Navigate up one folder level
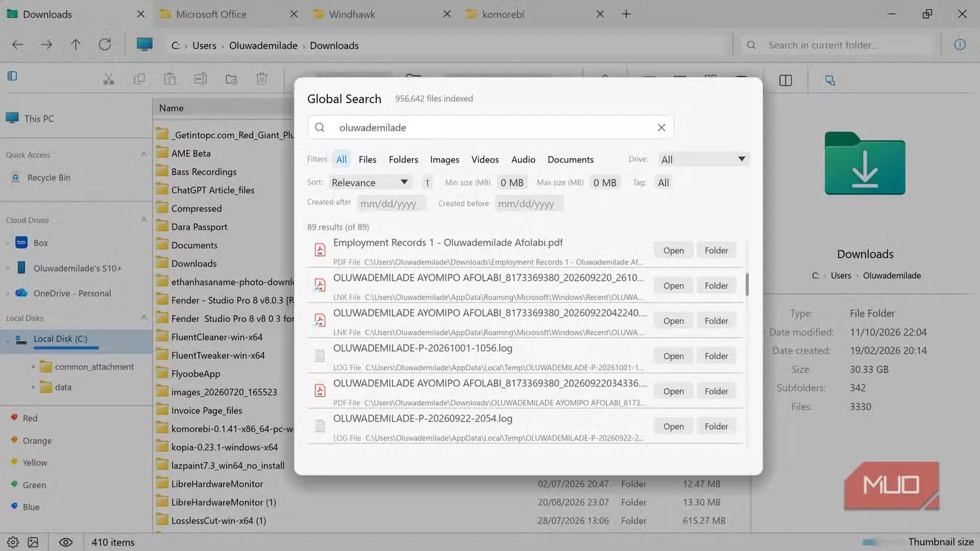Image resolution: width=980 pixels, height=551 pixels. pos(76,44)
